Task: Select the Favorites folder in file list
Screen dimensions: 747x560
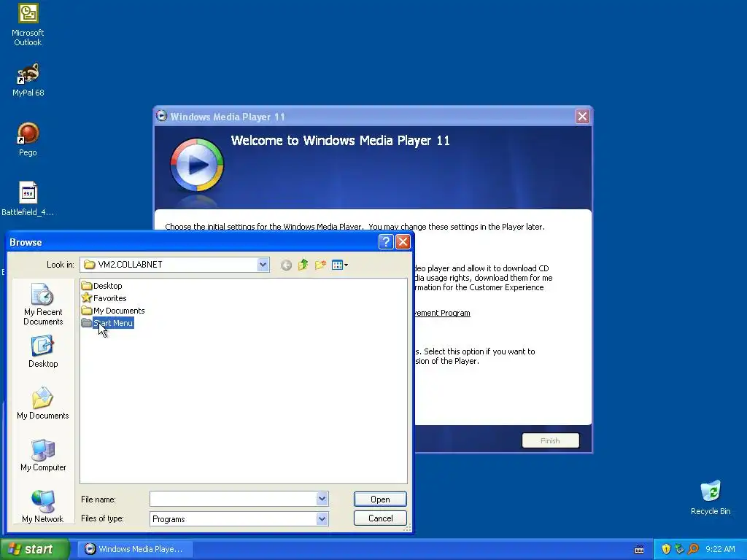Action: pos(104,298)
